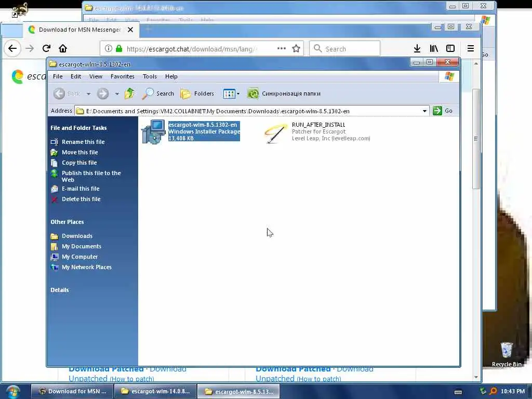Select the RUN_AFTER_INSTALL patcher icon
The height and width of the screenshot is (399, 532).
[275, 134]
